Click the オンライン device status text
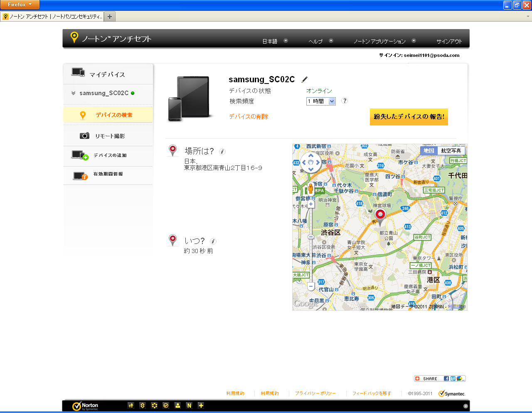The width and height of the screenshot is (532, 413). 319,91
